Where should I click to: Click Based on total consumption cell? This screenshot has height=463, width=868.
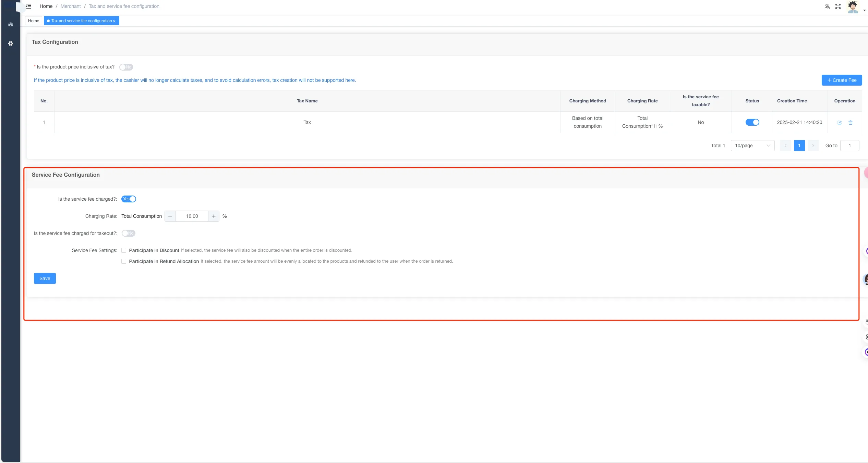click(x=588, y=122)
